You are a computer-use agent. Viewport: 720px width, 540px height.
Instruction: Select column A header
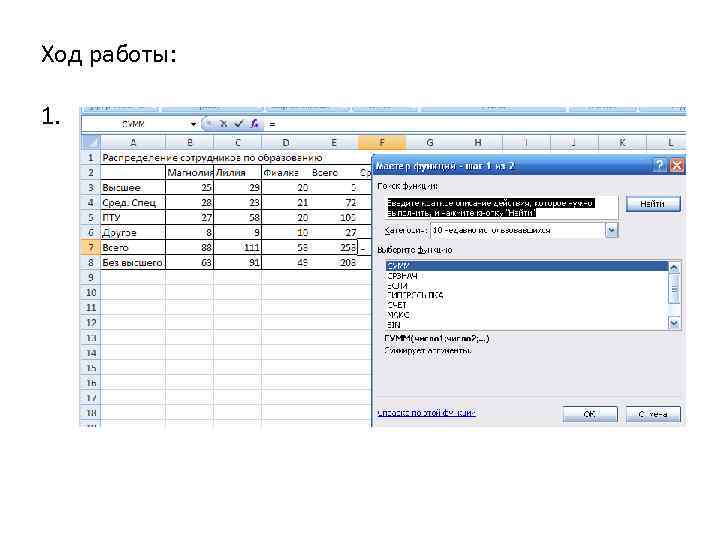click(133, 142)
